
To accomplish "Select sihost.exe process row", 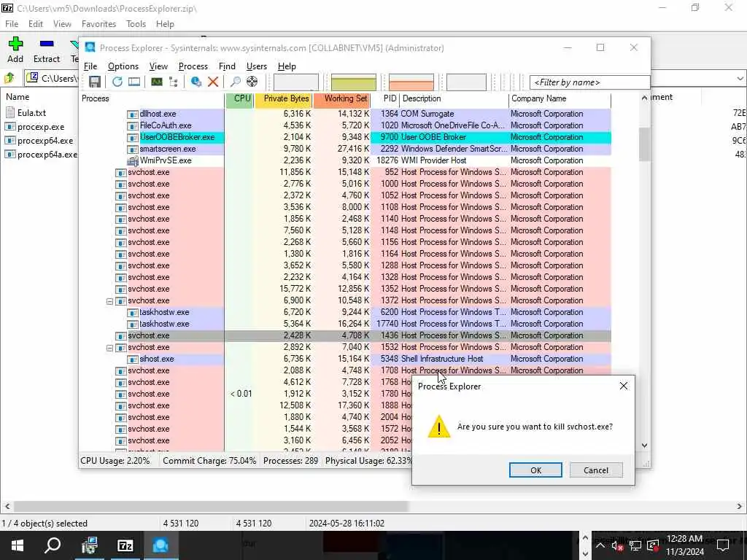I will point(345,359).
